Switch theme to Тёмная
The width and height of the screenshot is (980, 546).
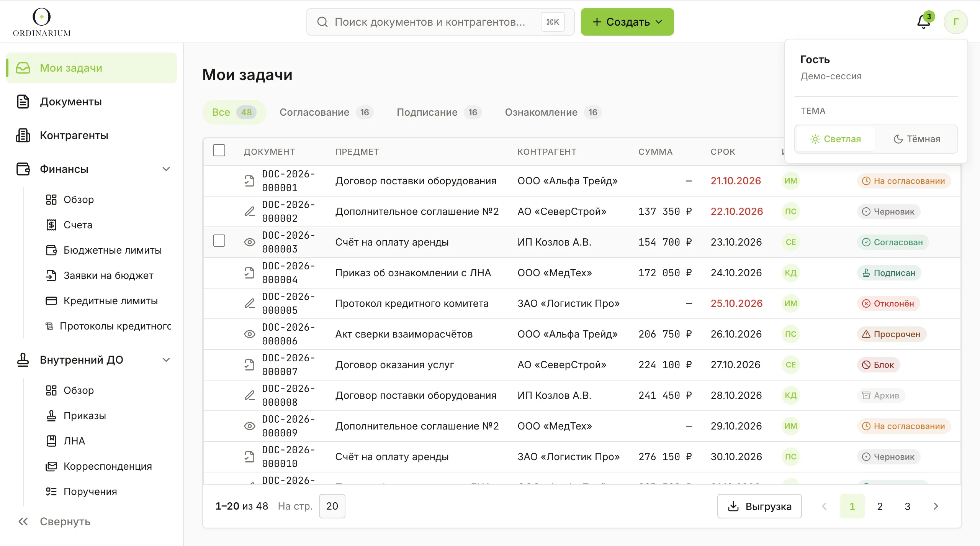pyautogui.click(x=916, y=139)
